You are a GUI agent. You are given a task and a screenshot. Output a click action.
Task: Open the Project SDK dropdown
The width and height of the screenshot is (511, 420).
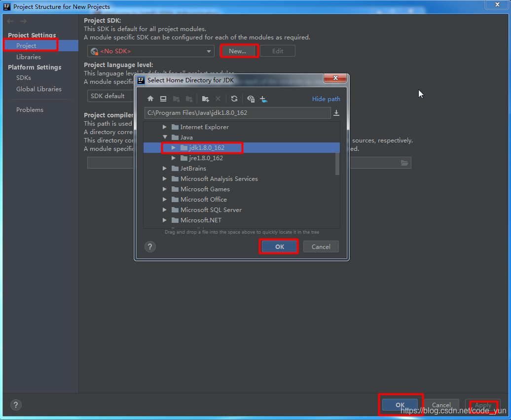click(x=151, y=51)
